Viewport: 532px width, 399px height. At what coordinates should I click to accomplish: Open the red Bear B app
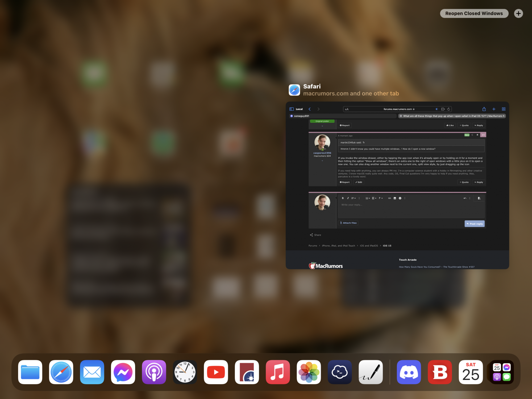(440, 372)
